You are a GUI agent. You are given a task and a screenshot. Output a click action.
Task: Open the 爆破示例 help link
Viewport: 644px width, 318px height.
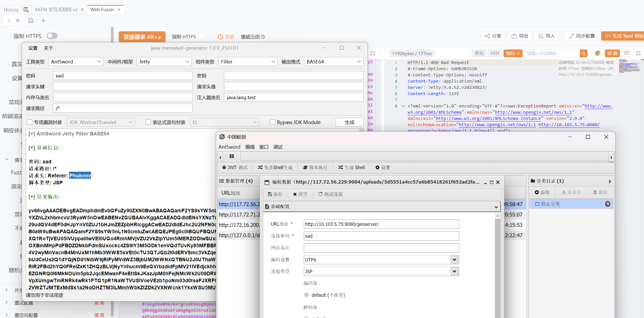[253, 37]
